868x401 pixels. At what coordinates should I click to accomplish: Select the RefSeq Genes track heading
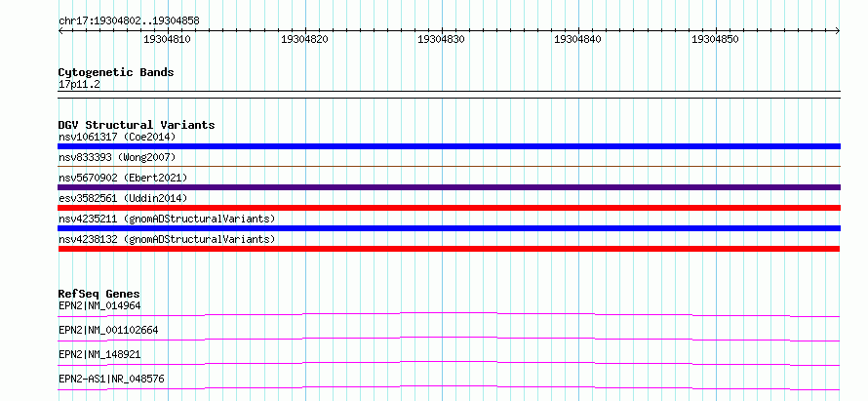pos(99,294)
